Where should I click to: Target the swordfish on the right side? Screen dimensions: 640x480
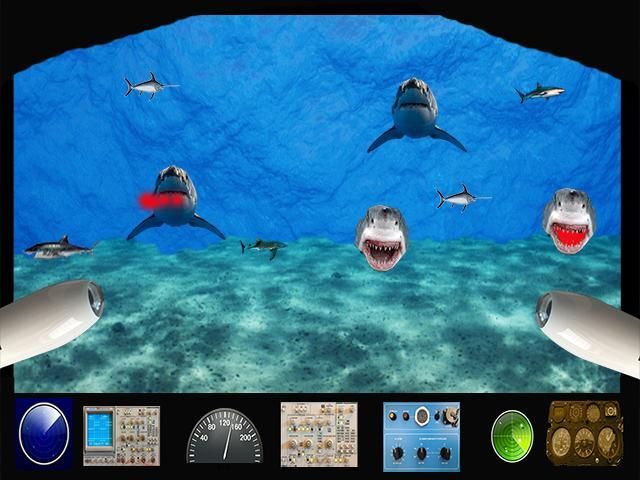click(x=461, y=198)
